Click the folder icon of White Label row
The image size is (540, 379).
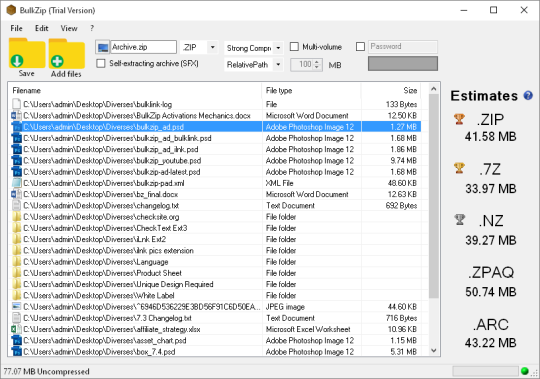17,295
